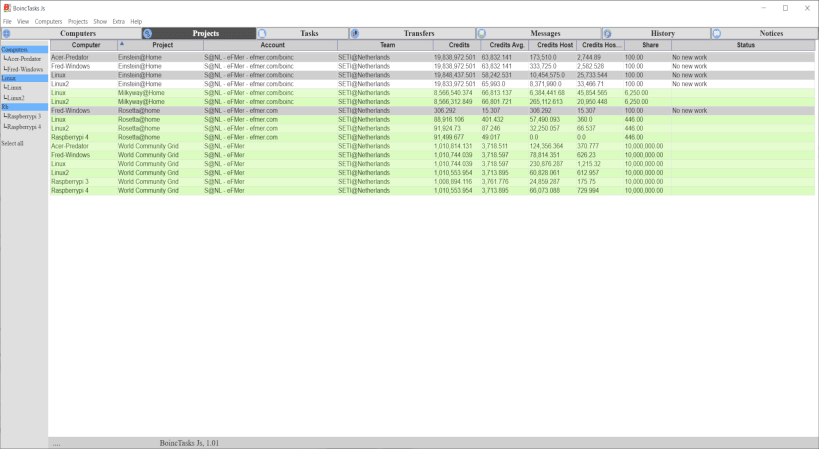Click the credits value 88,916.106
This screenshot has width=819, height=449.
pos(449,120)
